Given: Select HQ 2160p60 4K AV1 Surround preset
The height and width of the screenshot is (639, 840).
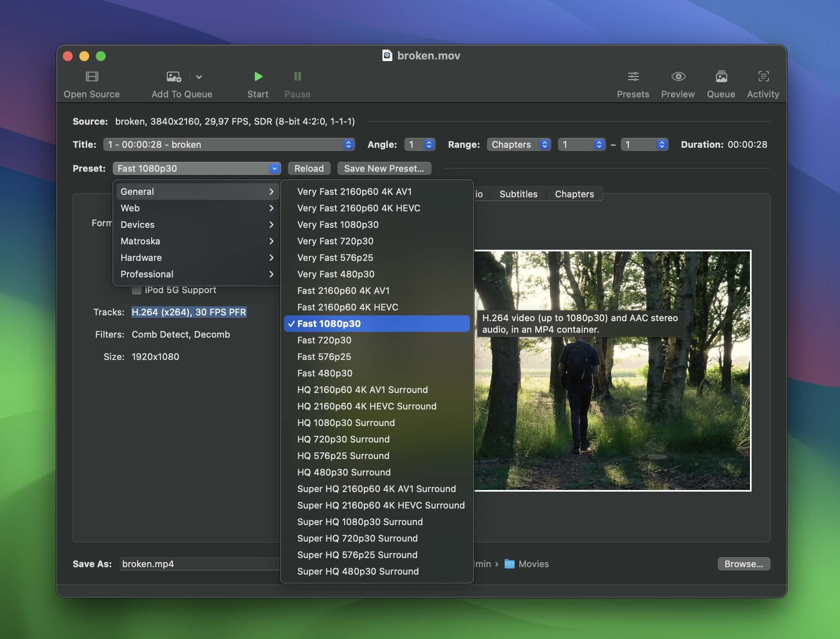Looking at the screenshot, I should pos(377,390).
